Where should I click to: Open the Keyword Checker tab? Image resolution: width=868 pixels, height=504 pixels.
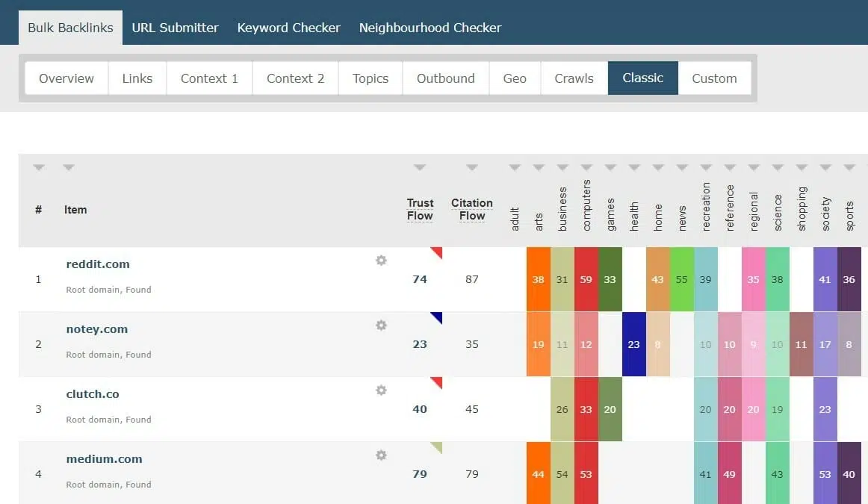[288, 28]
